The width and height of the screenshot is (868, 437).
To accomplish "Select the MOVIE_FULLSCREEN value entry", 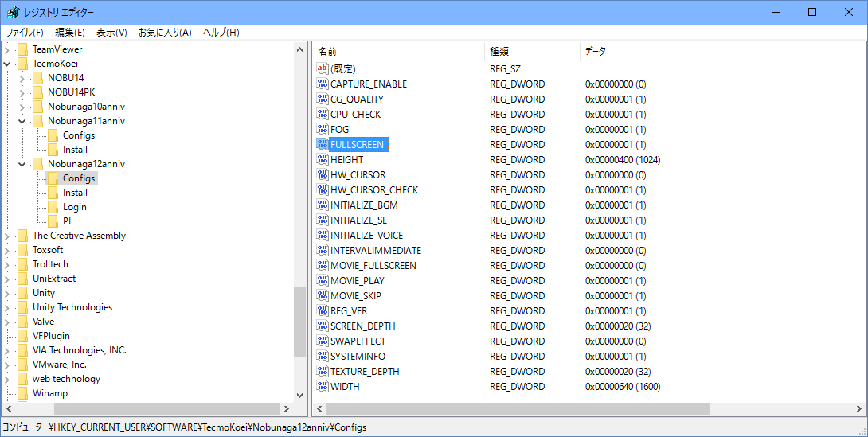I will pos(373,266).
